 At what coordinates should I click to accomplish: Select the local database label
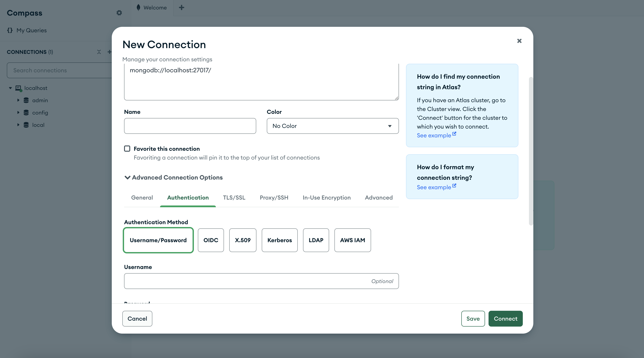point(38,125)
